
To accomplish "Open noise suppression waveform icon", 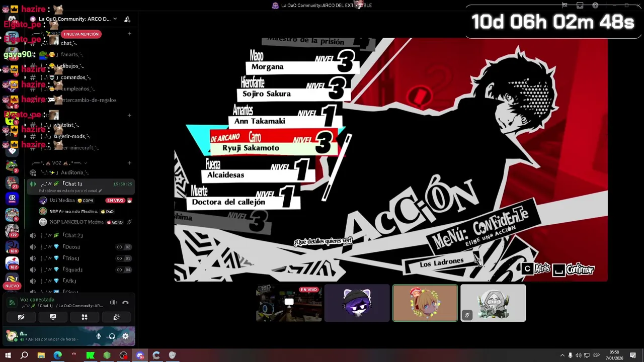I will 113,302.
